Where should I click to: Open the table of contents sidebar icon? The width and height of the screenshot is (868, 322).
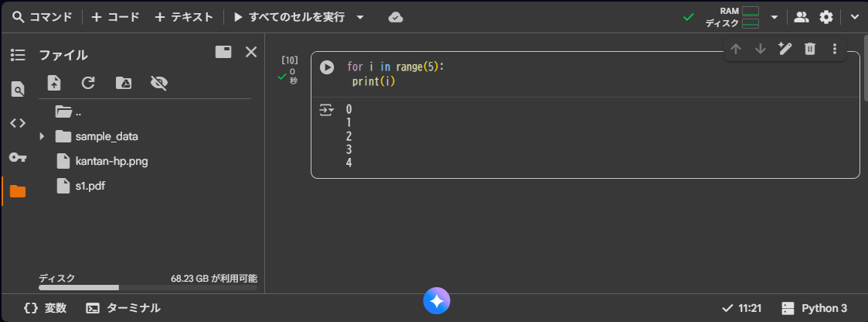17,55
